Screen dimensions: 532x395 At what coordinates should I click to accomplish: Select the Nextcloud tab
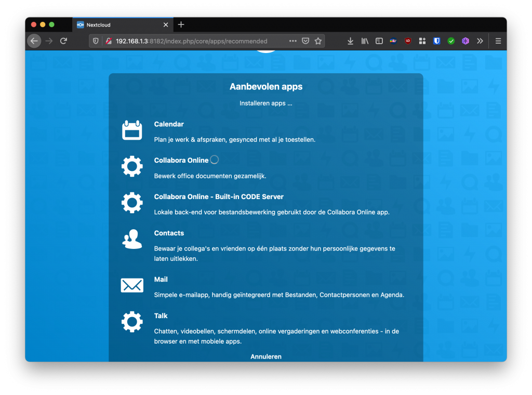(x=123, y=25)
